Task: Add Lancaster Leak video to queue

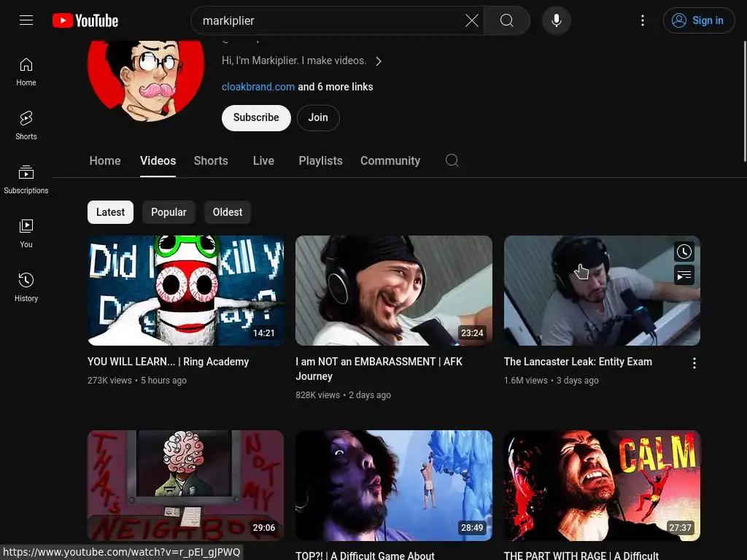Action: [x=684, y=275]
